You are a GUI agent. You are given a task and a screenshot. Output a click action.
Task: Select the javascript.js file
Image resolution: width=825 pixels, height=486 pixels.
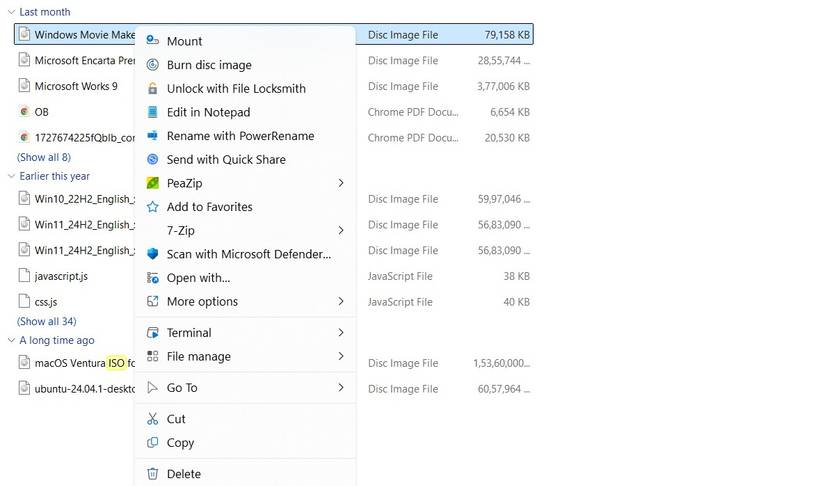[x=61, y=276]
